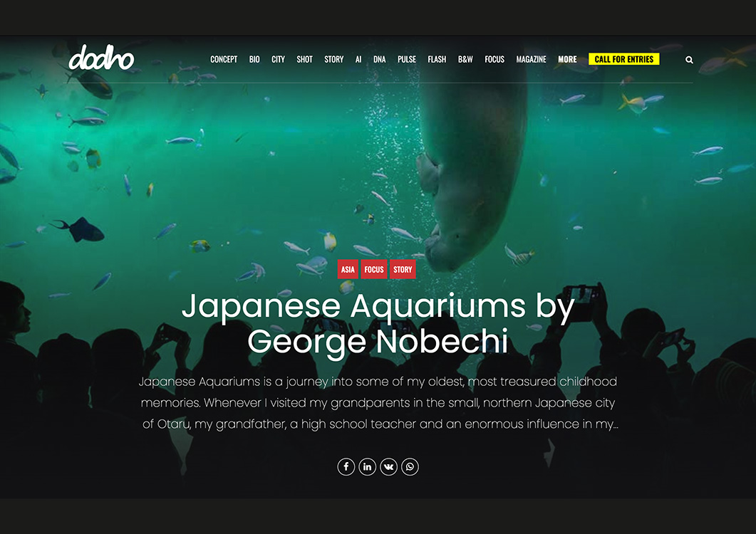Image resolution: width=756 pixels, height=534 pixels.
Task: Click the yellow CALL FOR ENTRIES button
Action: pyautogui.click(x=624, y=59)
